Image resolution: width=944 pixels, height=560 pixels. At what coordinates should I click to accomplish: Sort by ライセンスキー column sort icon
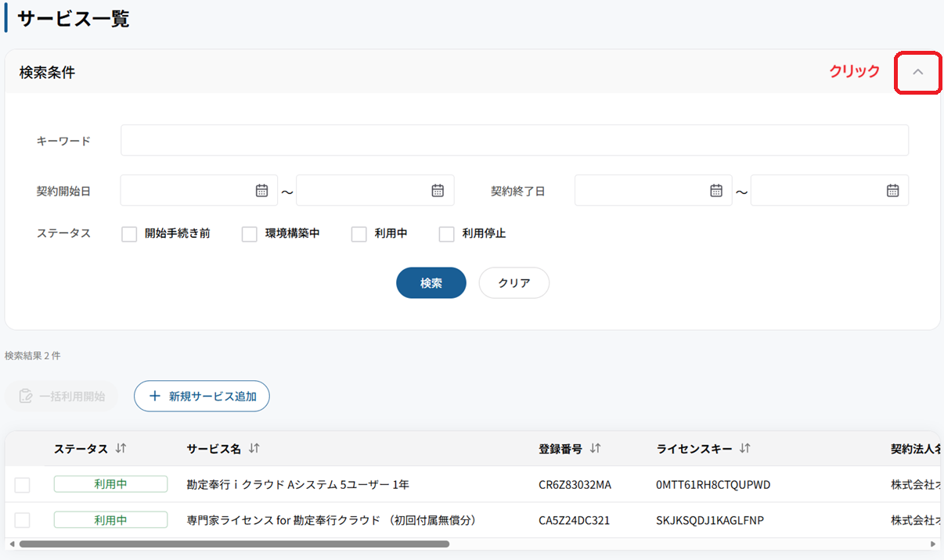click(745, 448)
